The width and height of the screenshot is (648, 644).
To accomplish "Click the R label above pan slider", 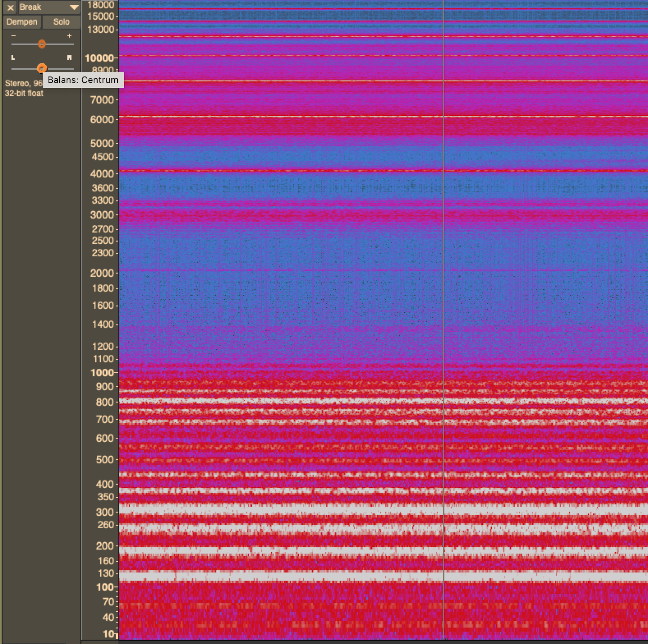I will pos(69,58).
